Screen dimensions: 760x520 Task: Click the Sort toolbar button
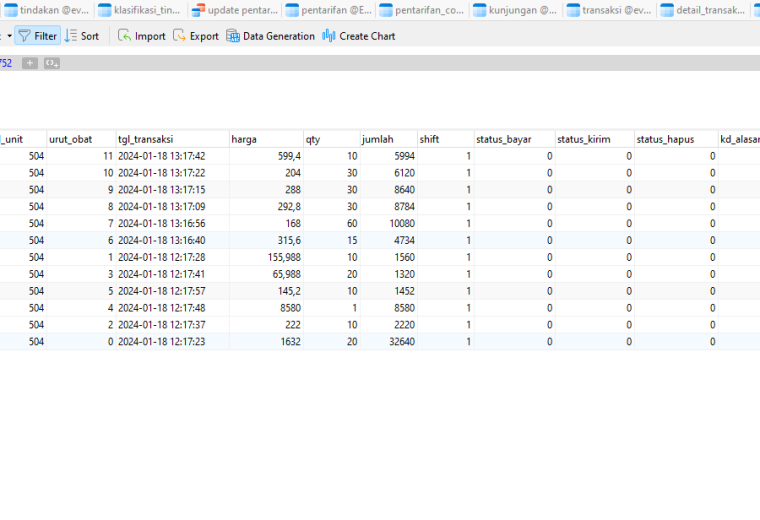[x=82, y=36]
